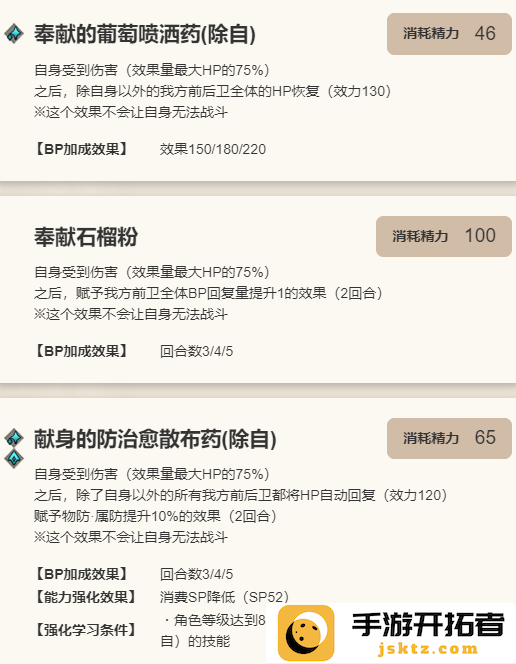Click the 消耗精力 100 badge

tap(444, 236)
